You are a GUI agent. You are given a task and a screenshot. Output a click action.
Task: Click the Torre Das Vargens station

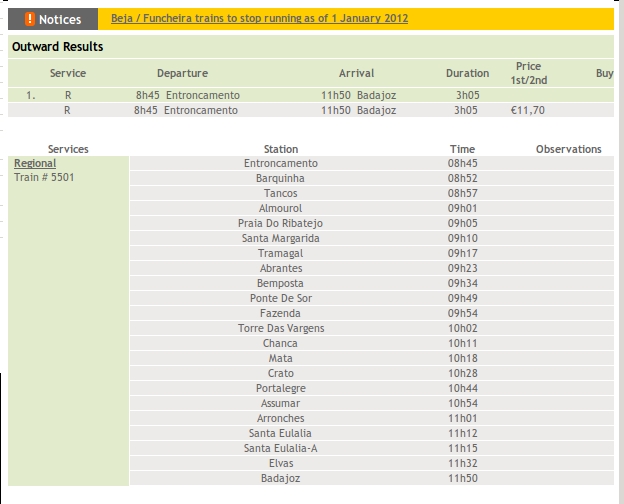[x=280, y=328]
